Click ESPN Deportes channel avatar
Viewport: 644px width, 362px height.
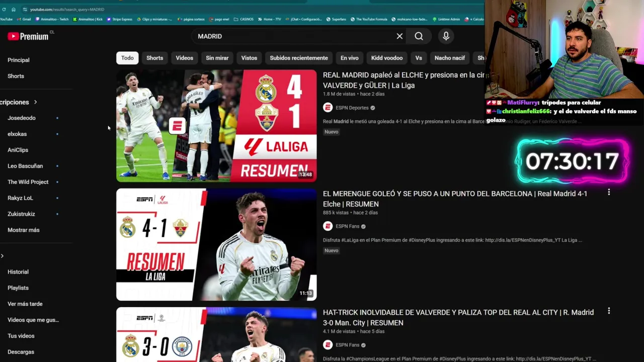pyautogui.click(x=328, y=108)
